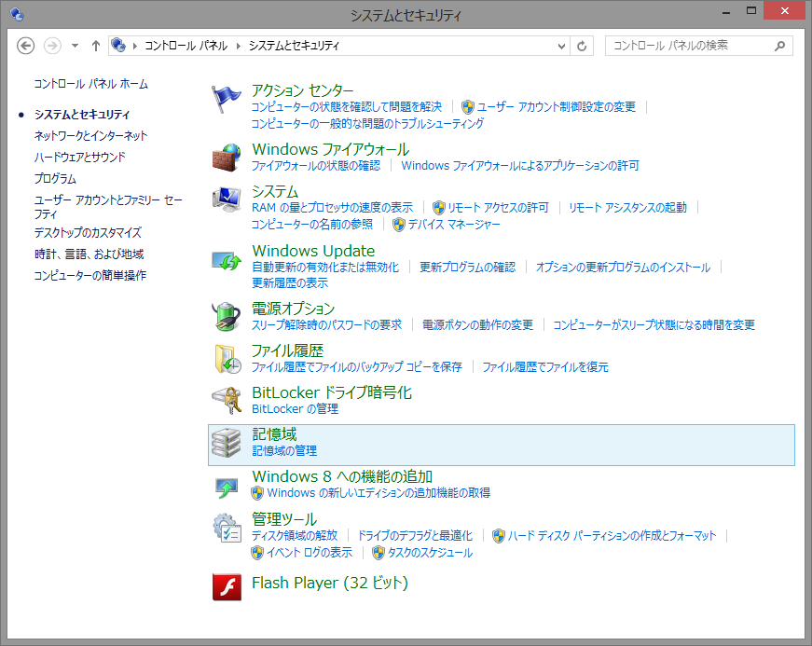
Task: Open the Windows 8 feature add icon
Action: [227, 488]
